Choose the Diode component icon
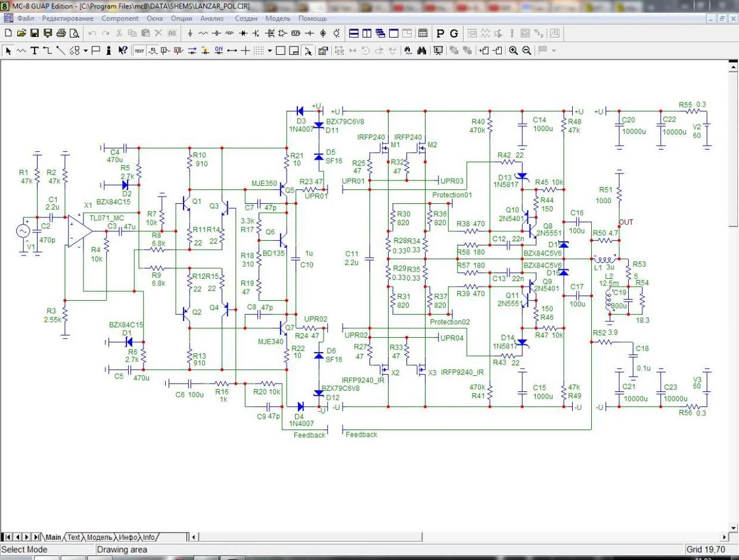Viewport: 739px width, 560px height. tap(243, 33)
